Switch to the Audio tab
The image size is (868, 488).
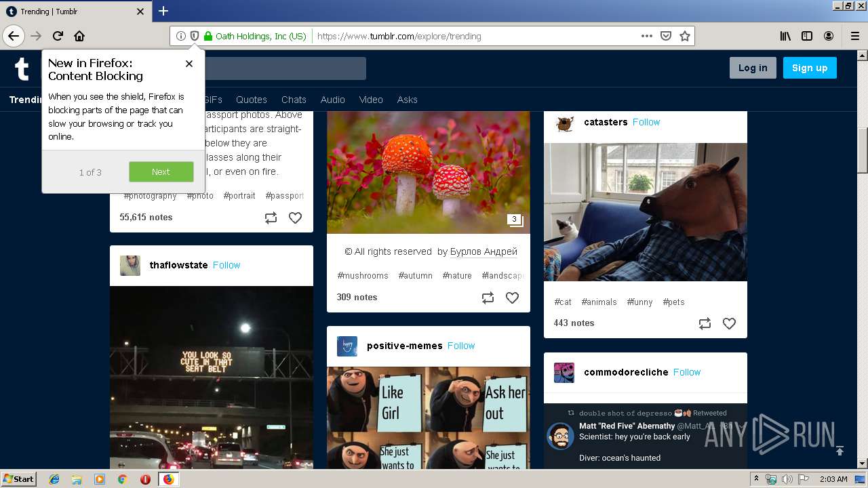[x=333, y=100]
